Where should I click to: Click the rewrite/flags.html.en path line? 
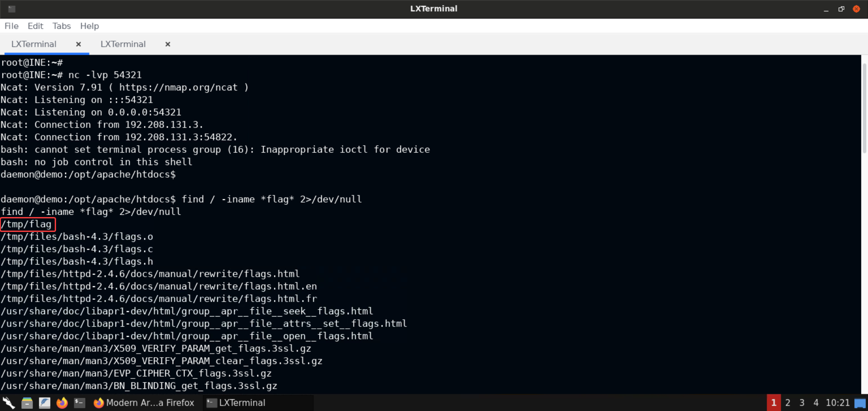(x=159, y=286)
